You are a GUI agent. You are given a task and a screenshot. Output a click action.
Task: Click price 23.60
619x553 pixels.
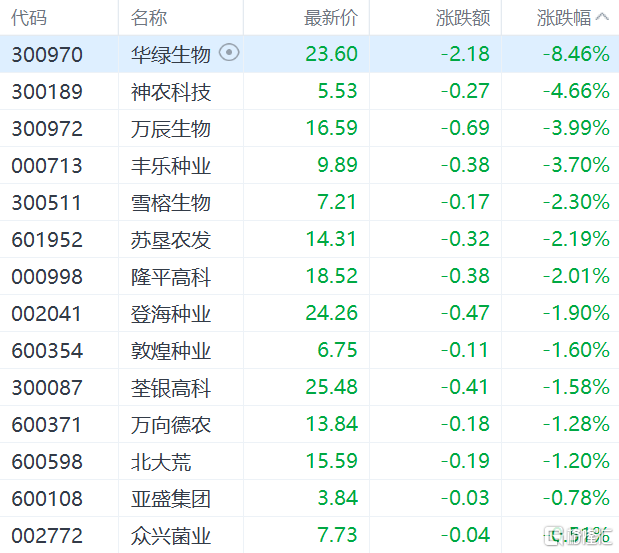point(332,54)
